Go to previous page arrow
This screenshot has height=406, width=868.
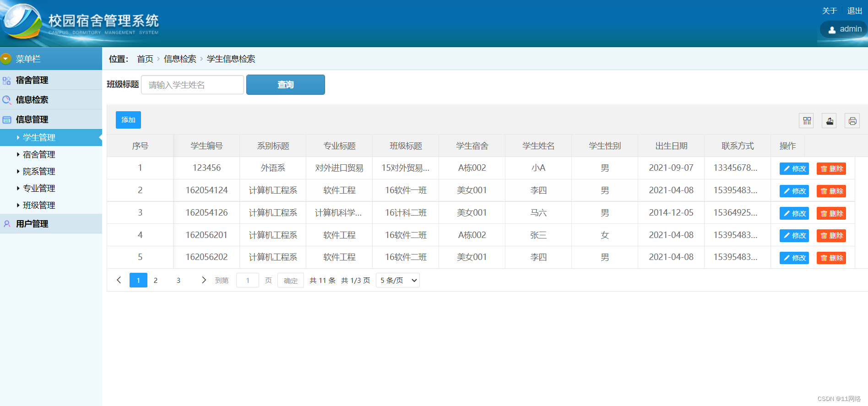click(x=119, y=280)
